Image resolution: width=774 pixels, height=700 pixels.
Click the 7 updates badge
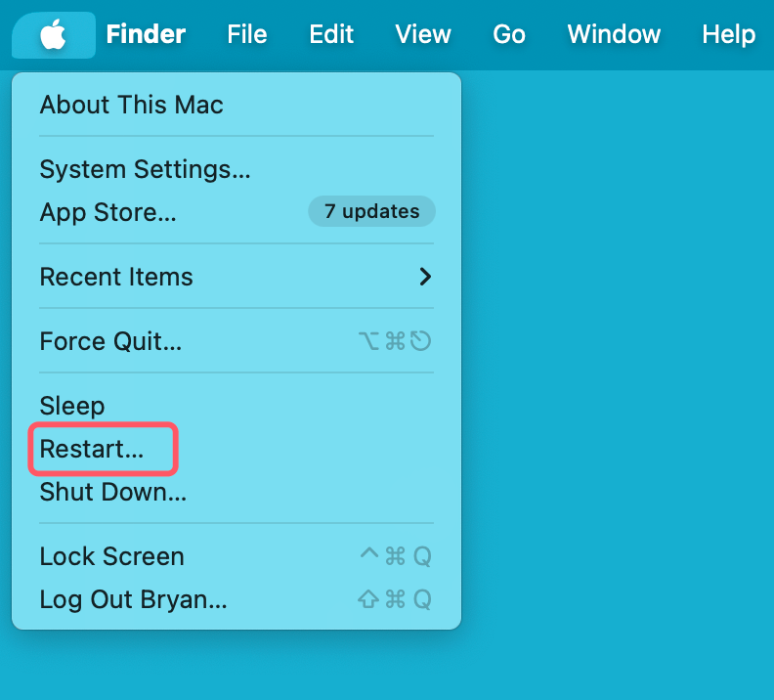click(371, 211)
